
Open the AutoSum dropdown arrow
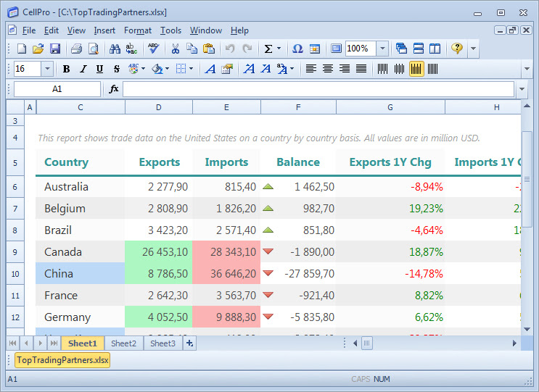[x=279, y=49]
